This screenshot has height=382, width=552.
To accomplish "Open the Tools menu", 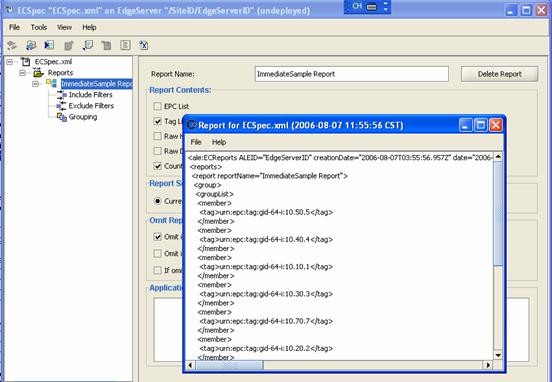I will tap(39, 27).
